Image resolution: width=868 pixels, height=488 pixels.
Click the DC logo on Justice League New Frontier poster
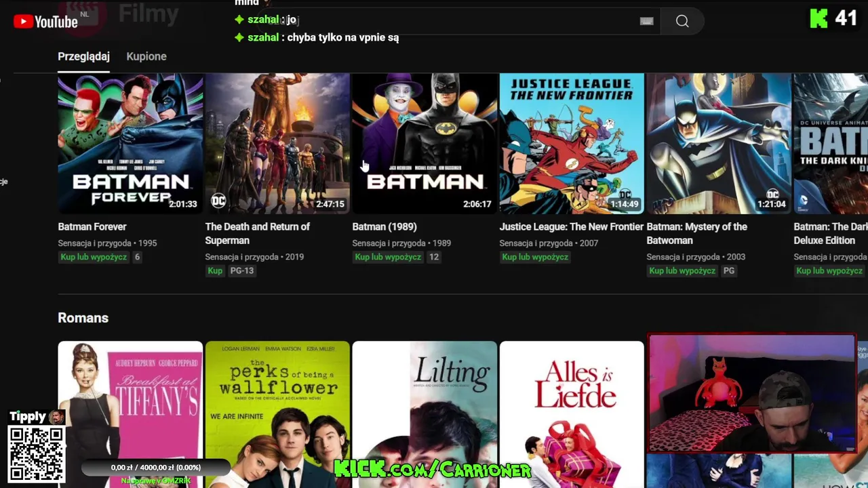point(625,195)
